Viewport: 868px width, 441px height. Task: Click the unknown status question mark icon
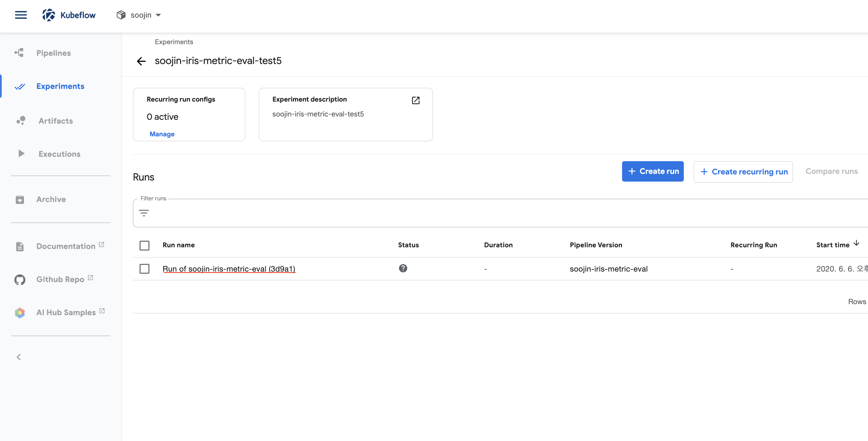pos(403,268)
